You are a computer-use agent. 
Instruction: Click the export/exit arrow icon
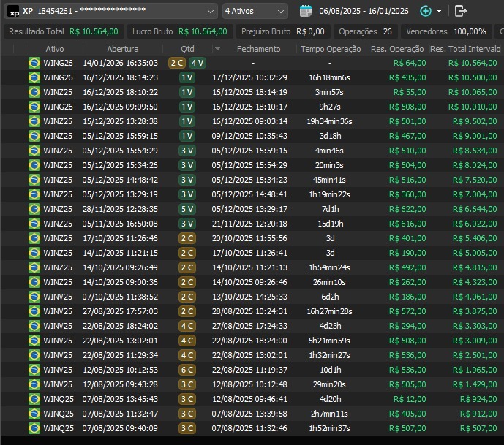tap(460, 11)
